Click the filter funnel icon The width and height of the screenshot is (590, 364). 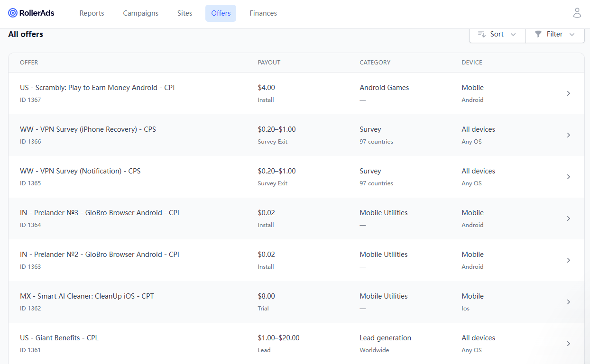pyautogui.click(x=538, y=34)
